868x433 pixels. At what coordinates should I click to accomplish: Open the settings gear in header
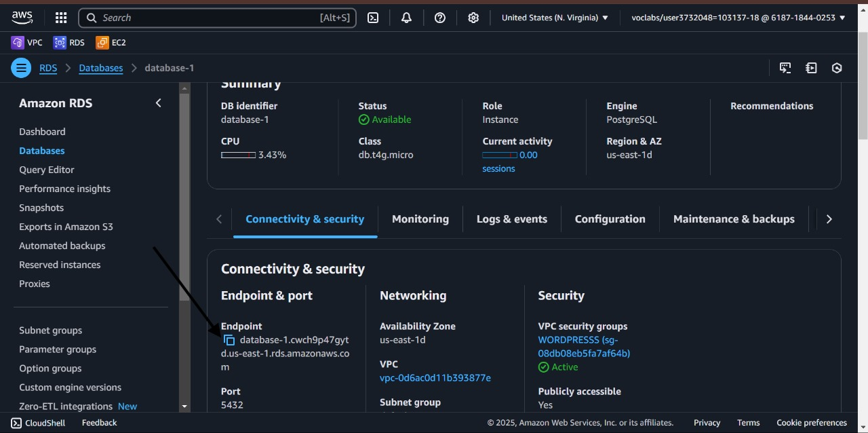point(473,18)
